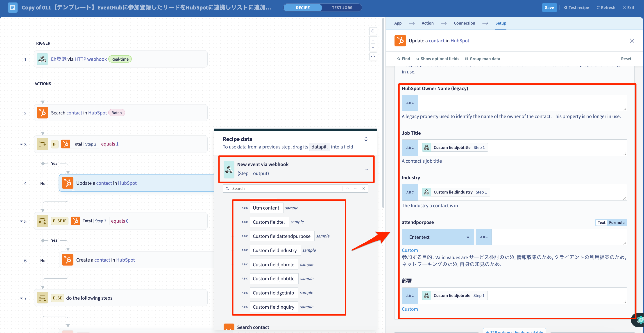Click the resize handle icon of Recipe data panel
Viewport: 644px width, 333px height.
(366, 139)
